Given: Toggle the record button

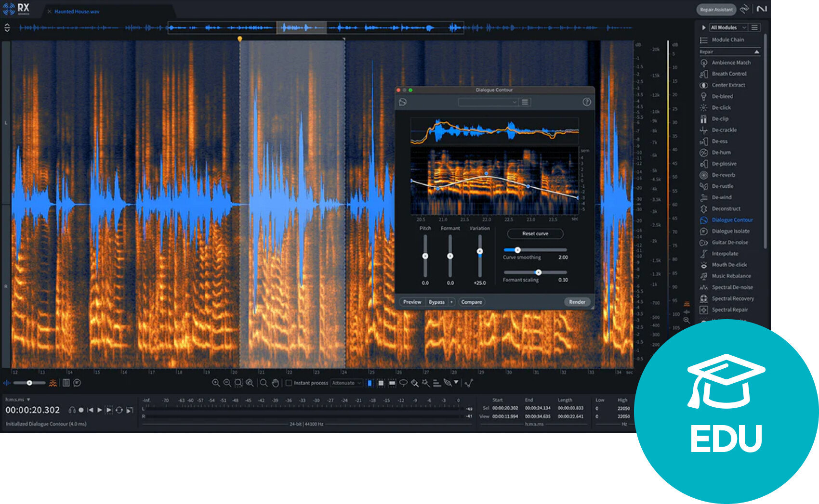Looking at the screenshot, I should [81, 410].
